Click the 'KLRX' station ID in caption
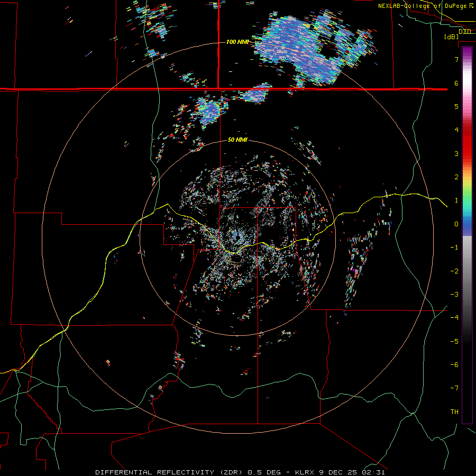This screenshot has height=476, width=476. (305, 472)
